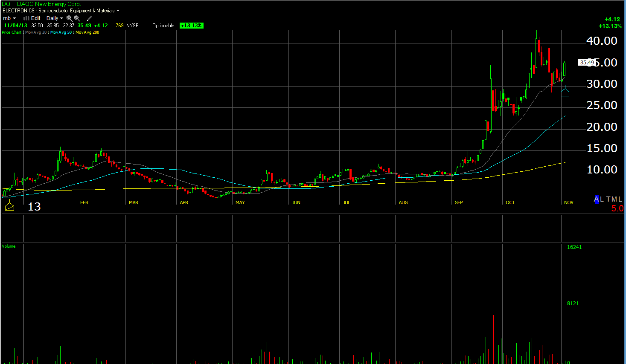Click the 10.00 price axis label

pos(602,170)
